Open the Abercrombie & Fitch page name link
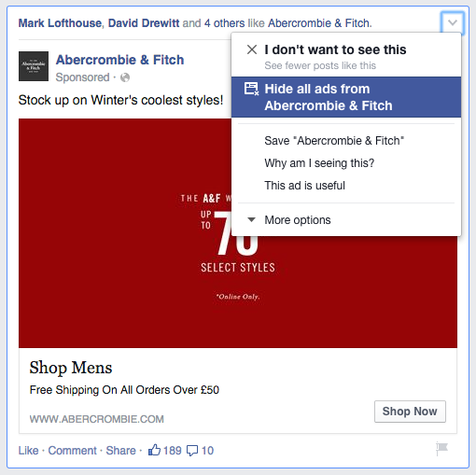The height and width of the screenshot is (475, 476). pyautogui.click(x=119, y=60)
